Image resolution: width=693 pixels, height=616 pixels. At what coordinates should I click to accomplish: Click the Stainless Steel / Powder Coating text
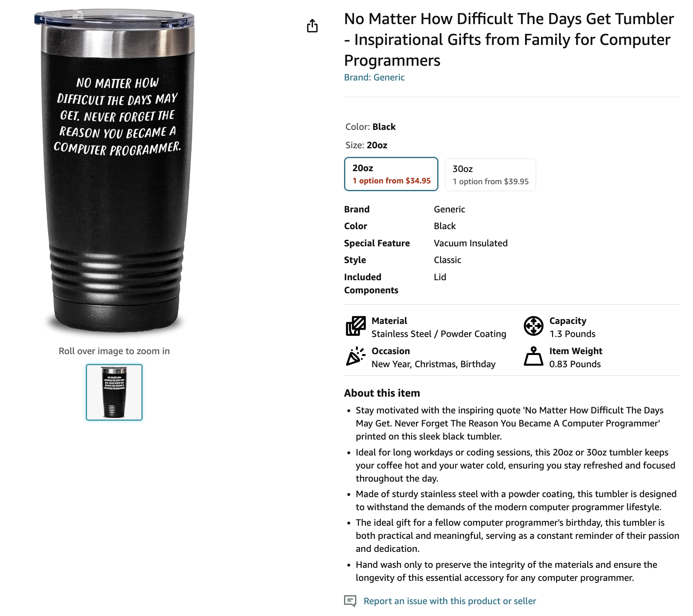[439, 334]
